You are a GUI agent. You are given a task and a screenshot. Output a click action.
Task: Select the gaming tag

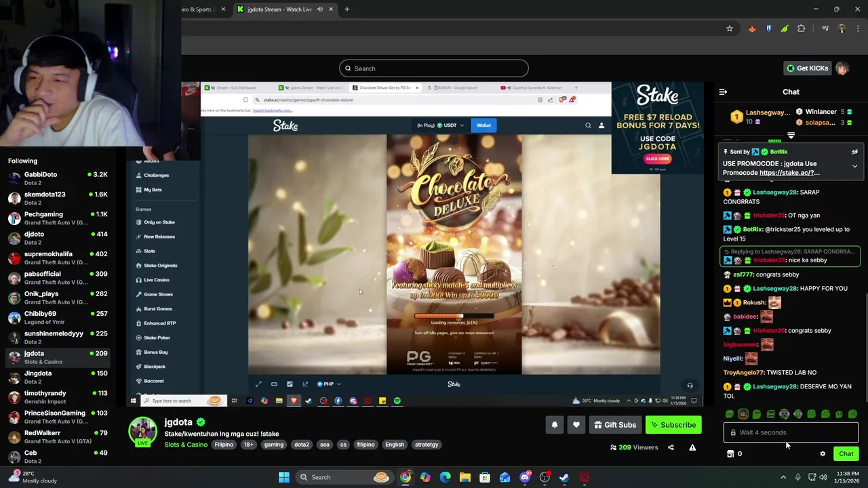[274, 445]
